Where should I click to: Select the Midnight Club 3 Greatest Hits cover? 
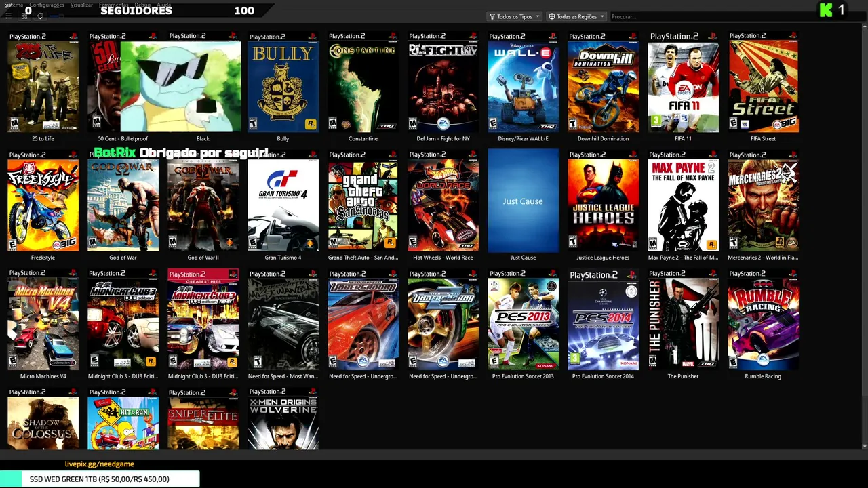(x=203, y=319)
